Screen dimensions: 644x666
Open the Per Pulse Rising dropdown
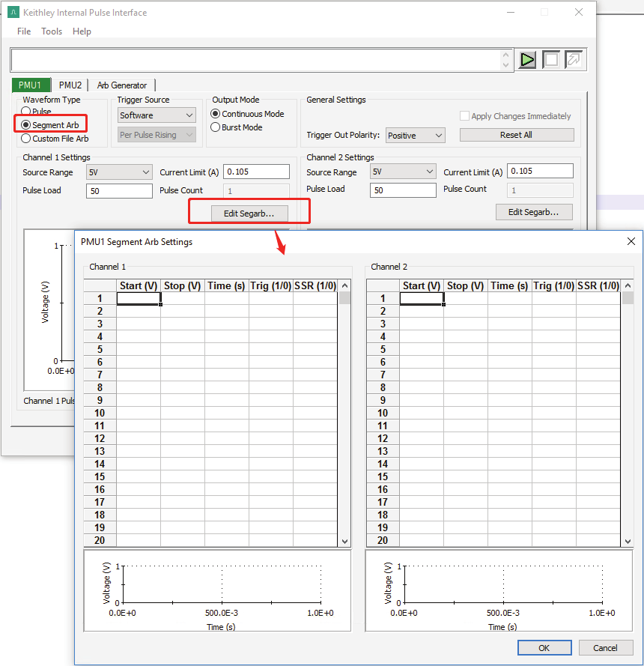pos(157,135)
